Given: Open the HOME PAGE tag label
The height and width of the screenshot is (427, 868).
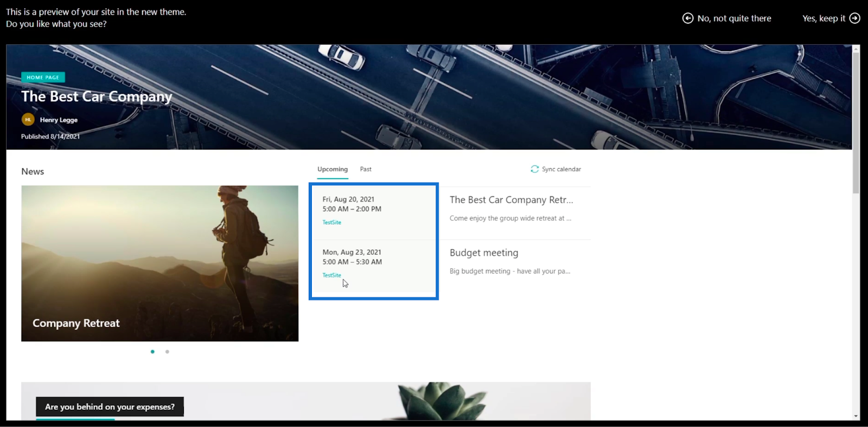Looking at the screenshot, I should (x=43, y=77).
